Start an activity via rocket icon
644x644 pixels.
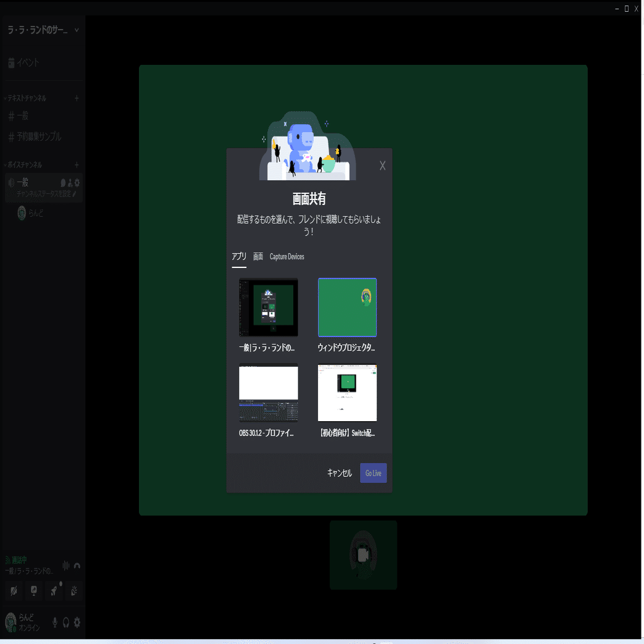(54, 591)
